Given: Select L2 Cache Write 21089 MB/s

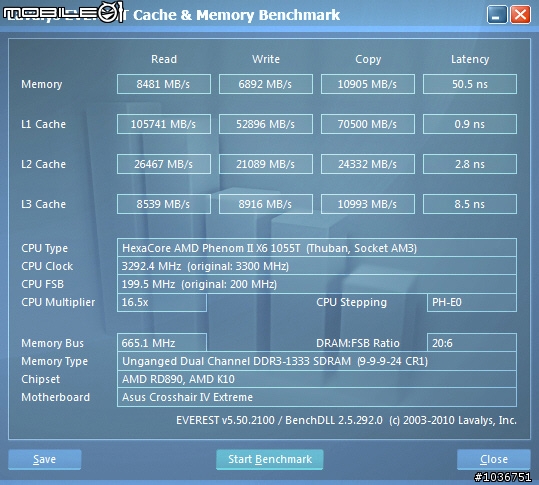Looking at the screenshot, I should tap(266, 164).
